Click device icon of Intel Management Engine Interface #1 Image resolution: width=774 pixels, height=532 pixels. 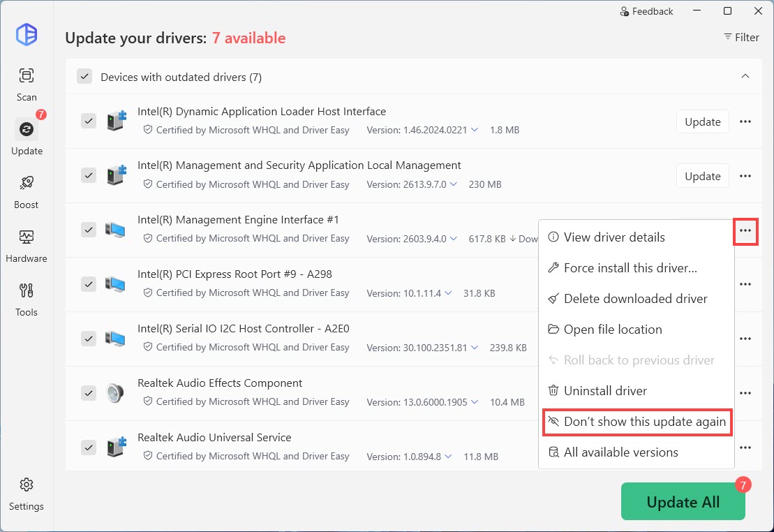[115, 230]
